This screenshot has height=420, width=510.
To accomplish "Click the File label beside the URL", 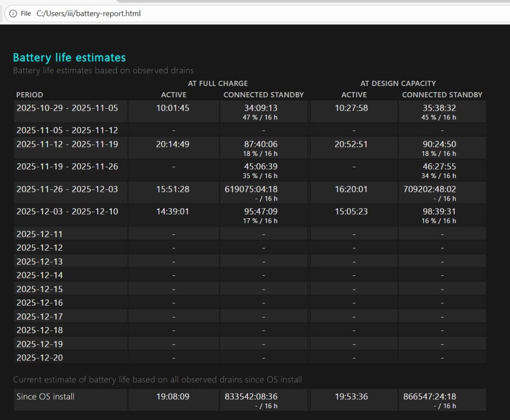I will click(x=25, y=14).
